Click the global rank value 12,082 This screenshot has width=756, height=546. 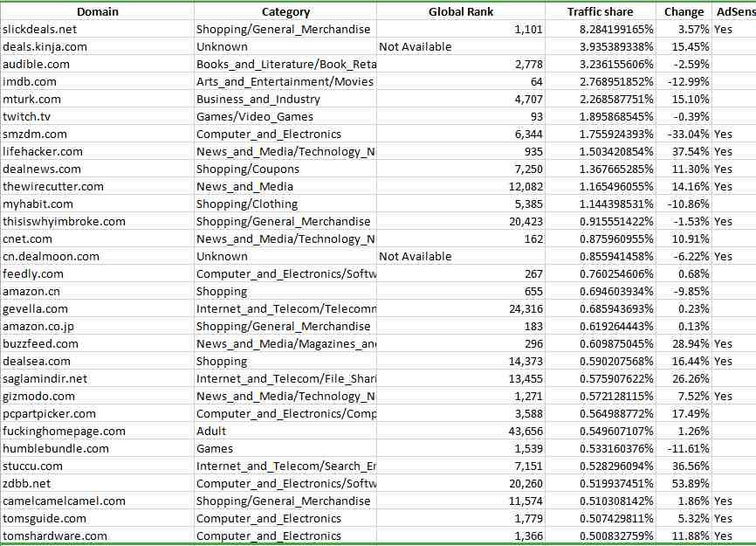pyautogui.click(x=460, y=186)
